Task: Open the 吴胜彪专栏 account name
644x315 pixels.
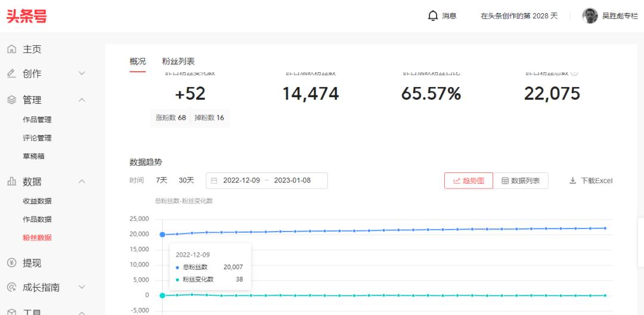Action: [620, 16]
